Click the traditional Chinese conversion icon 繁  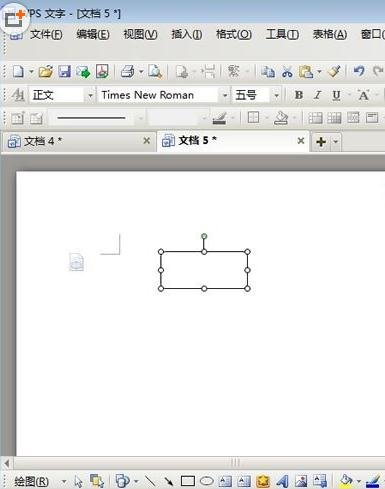(x=234, y=71)
